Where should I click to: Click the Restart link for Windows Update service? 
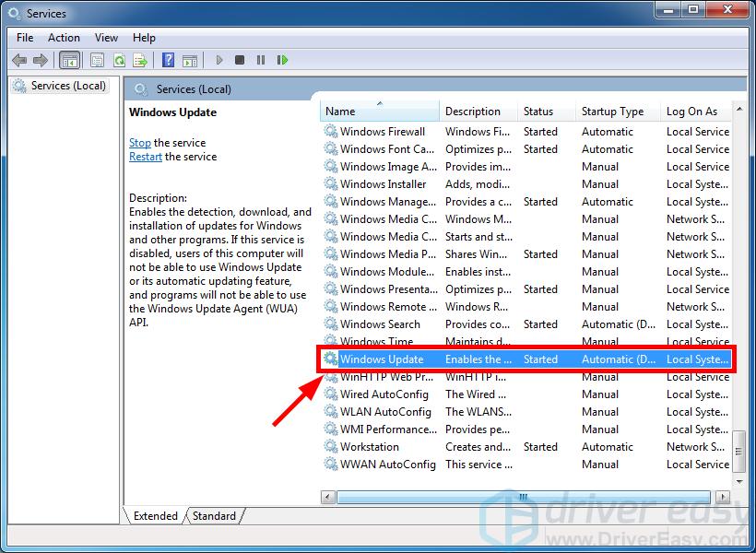(x=145, y=156)
